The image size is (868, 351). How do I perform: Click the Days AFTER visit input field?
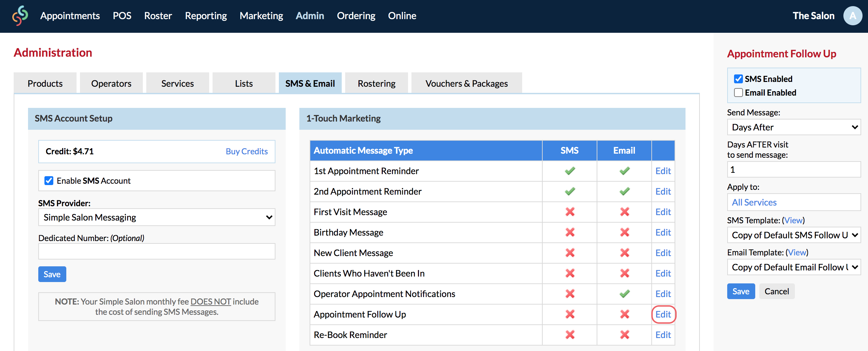click(x=794, y=169)
